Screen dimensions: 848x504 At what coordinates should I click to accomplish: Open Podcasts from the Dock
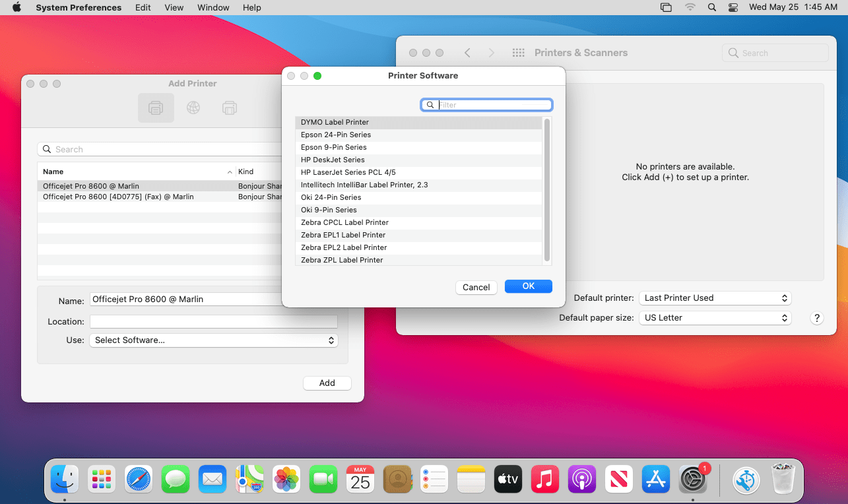pyautogui.click(x=582, y=479)
